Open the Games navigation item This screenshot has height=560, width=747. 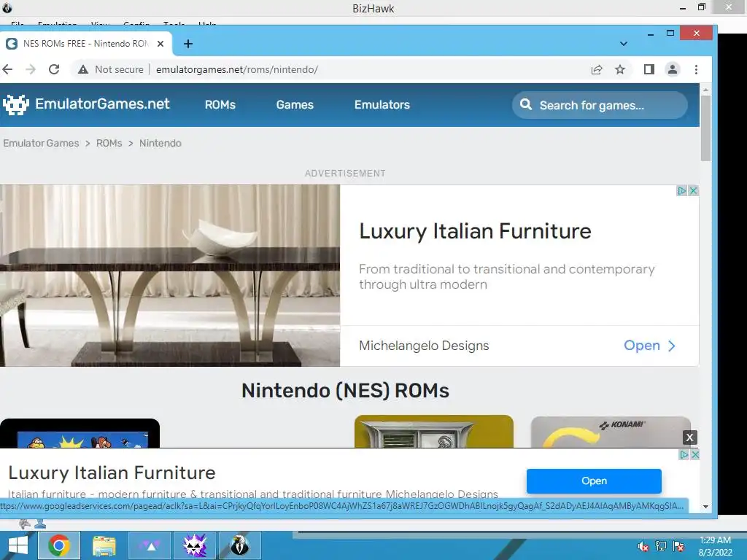(295, 105)
